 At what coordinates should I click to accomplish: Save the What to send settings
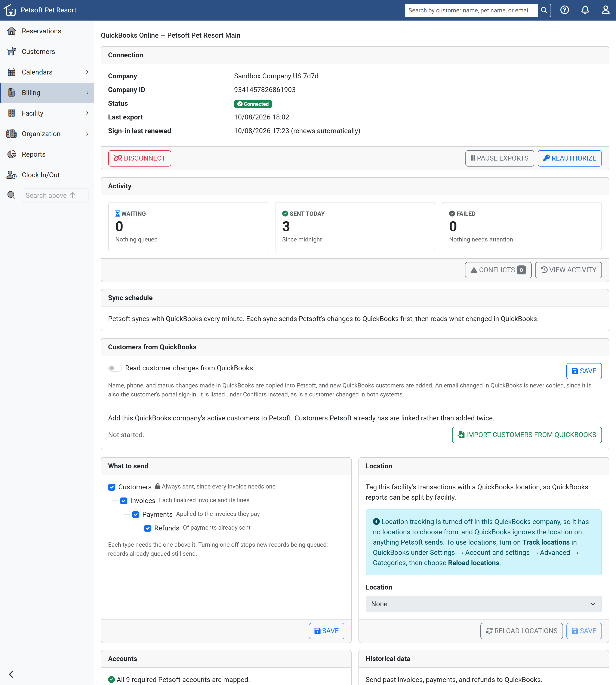pyautogui.click(x=326, y=631)
